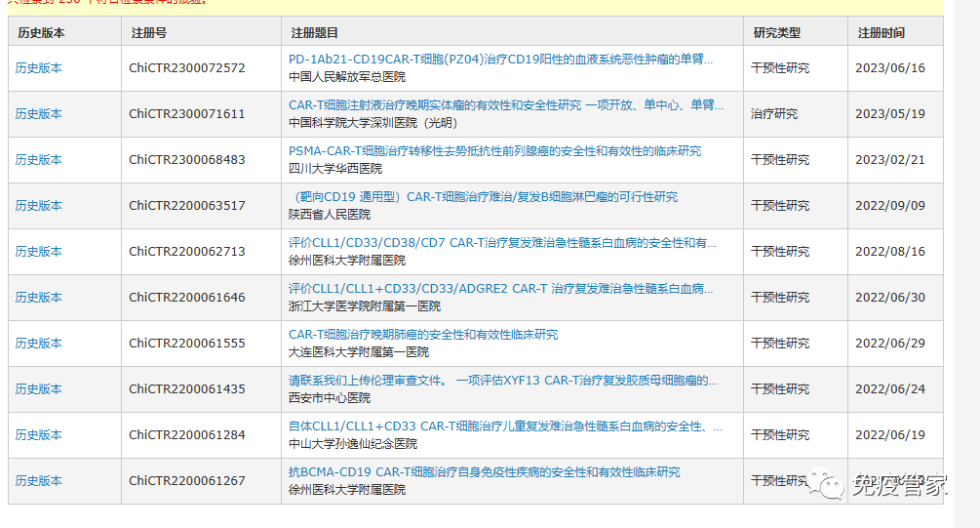Image resolution: width=980 pixels, height=528 pixels.
Task: Click institution 大连医科大学附属第一医院
Action: point(359,352)
